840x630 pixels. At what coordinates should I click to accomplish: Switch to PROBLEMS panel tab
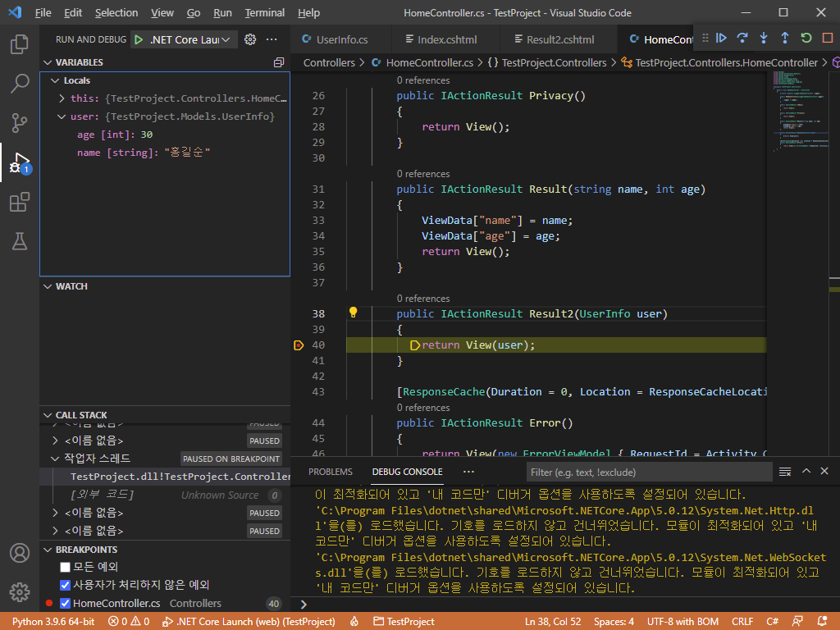click(331, 472)
